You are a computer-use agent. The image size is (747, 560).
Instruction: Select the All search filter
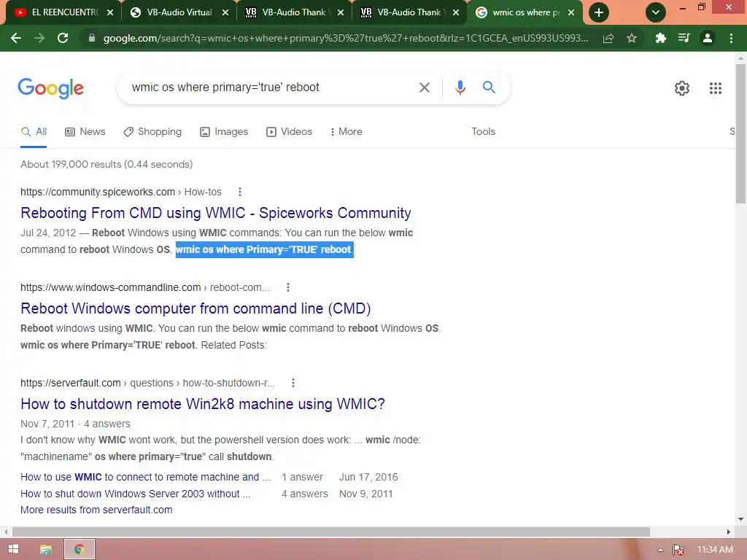click(x=34, y=131)
